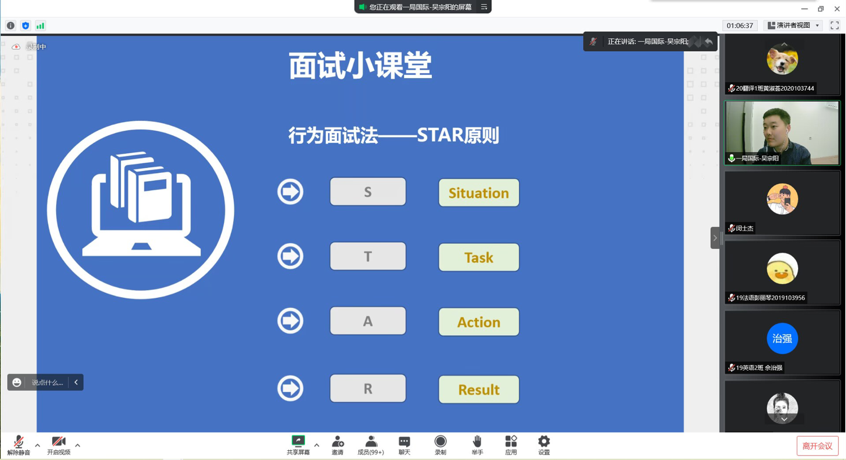Open the emoji picker in the chat bar
This screenshot has height=460, width=846.
click(17, 382)
